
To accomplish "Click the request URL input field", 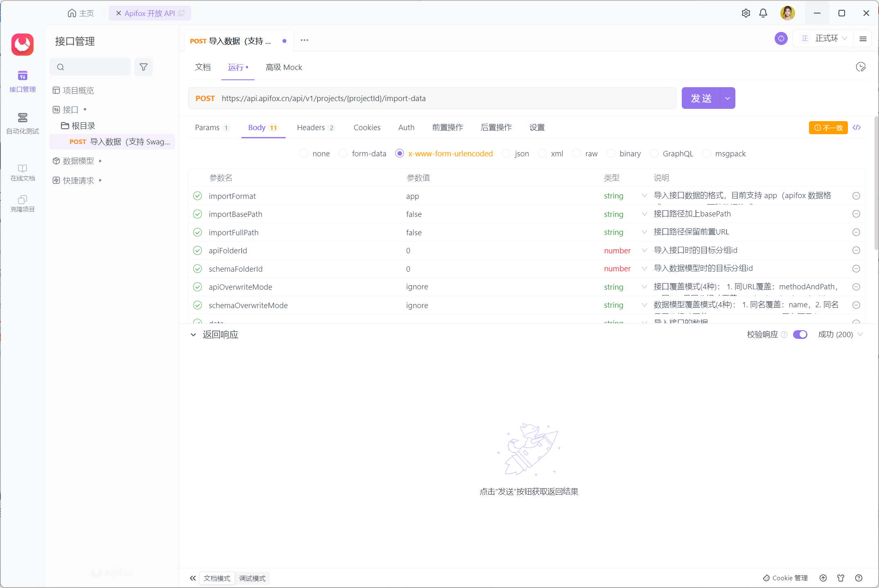I will coord(446,98).
